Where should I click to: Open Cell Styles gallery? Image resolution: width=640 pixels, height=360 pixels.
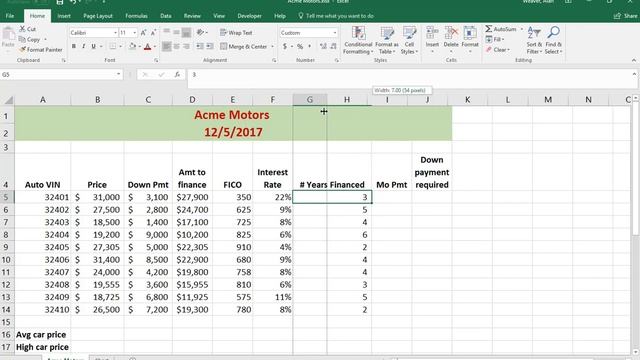coord(409,40)
